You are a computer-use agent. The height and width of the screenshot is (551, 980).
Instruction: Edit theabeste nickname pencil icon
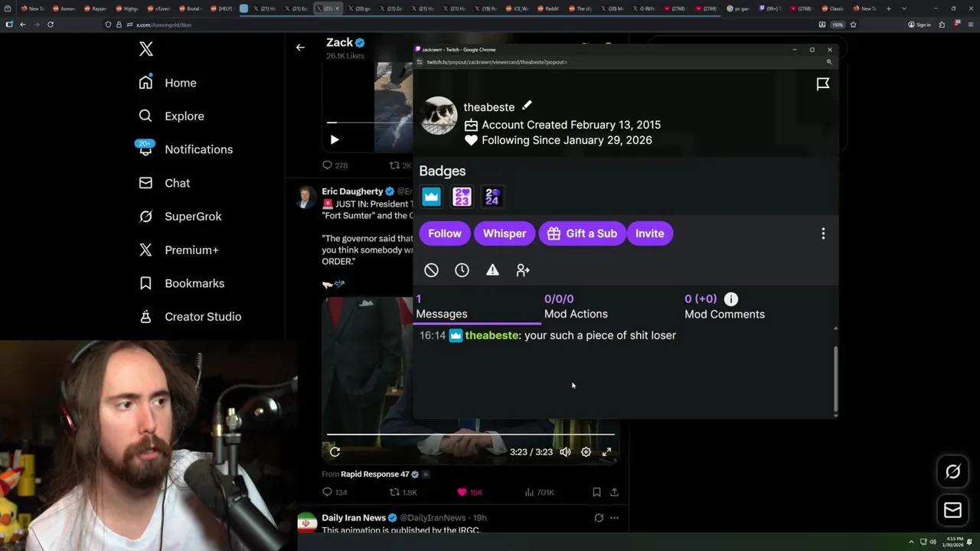click(527, 106)
